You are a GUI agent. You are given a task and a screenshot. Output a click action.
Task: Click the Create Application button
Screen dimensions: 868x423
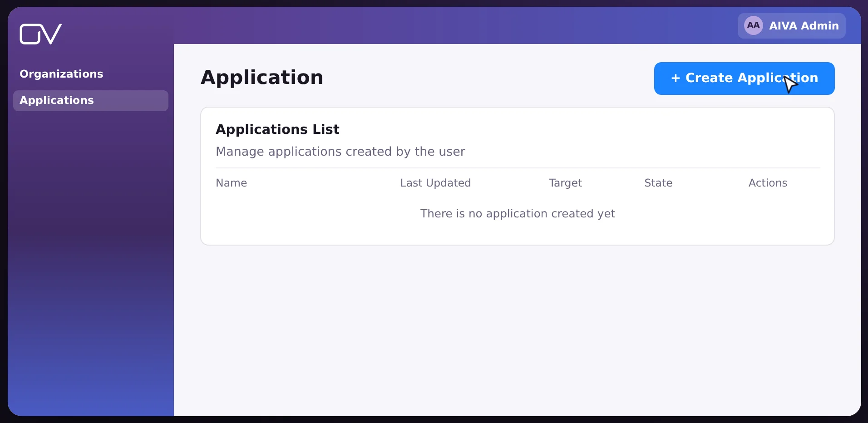(744, 79)
